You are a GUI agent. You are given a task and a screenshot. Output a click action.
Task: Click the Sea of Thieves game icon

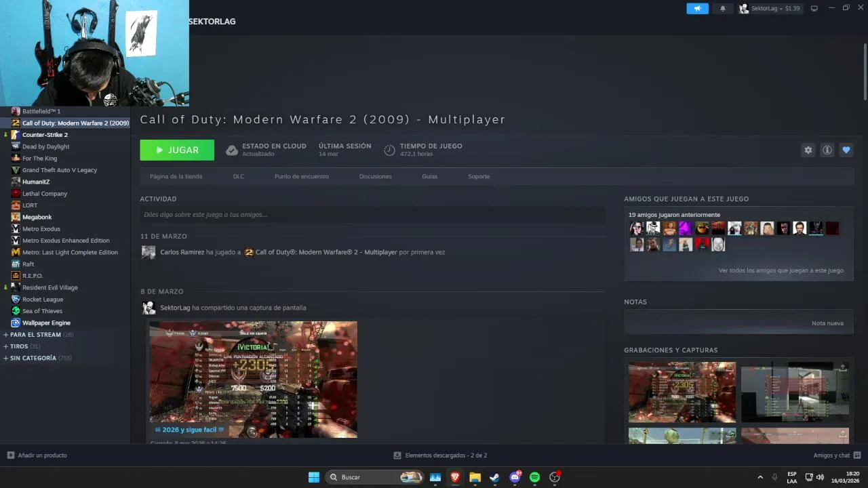pyautogui.click(x=16, y=311)
